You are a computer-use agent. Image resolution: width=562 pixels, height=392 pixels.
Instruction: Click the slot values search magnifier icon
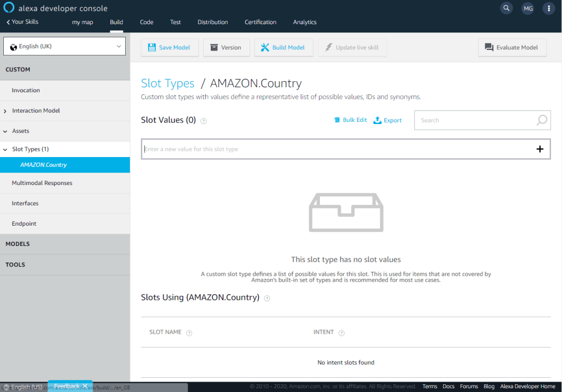[x=542, y=120]
